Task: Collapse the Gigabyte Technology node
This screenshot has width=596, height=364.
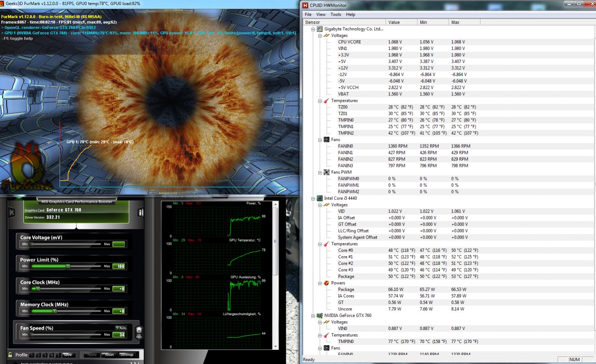Action: pyautogui.click(x=313, y=29)
